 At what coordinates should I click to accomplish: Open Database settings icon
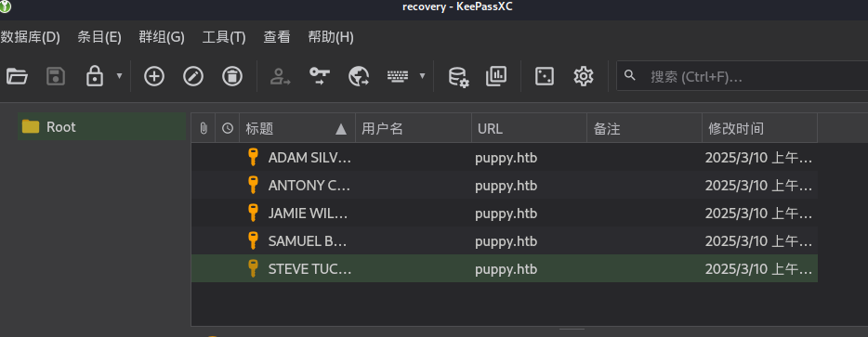tap(458, 76)
